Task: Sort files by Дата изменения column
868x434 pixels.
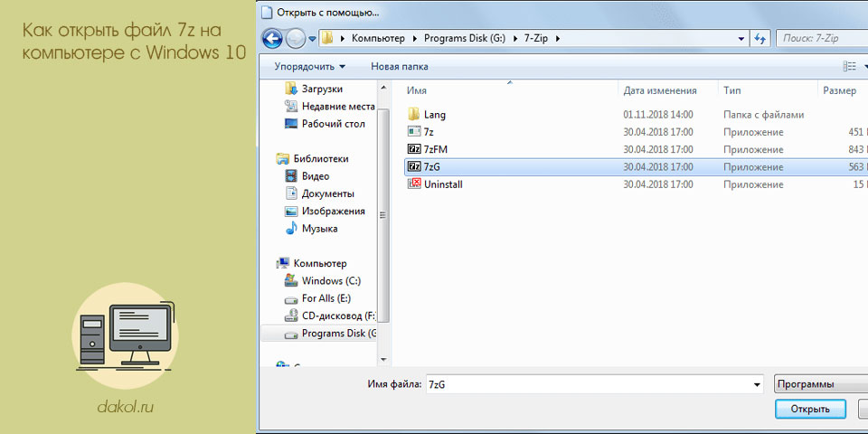Action: (x=660, y=90)
